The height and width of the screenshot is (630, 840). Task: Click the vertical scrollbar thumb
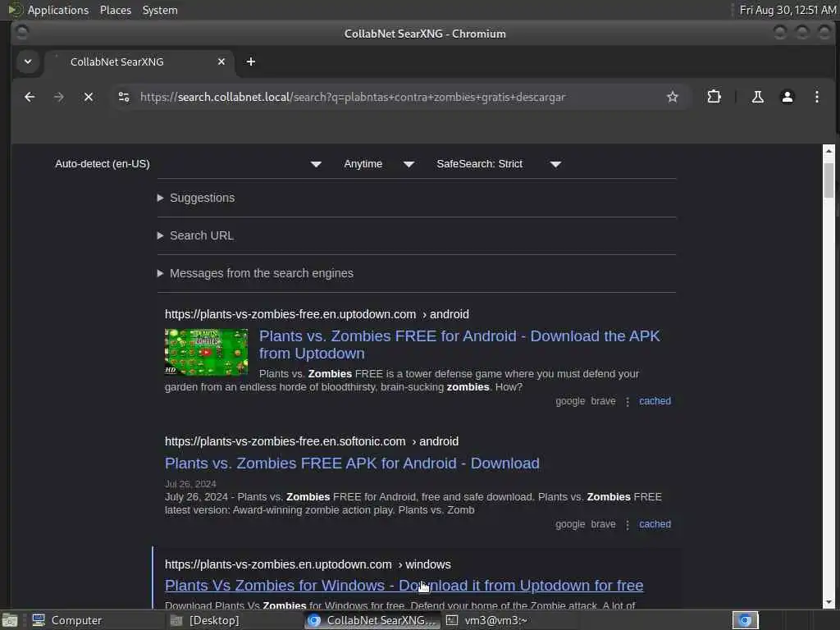829,180
